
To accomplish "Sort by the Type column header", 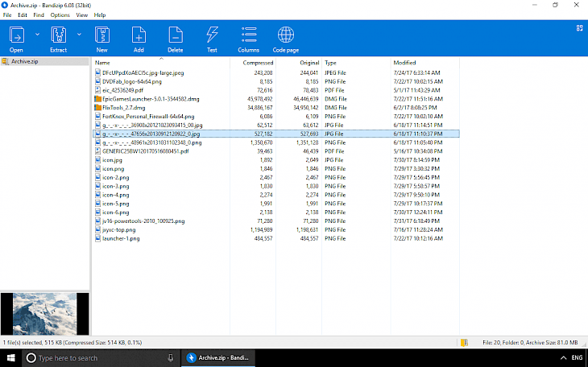I will pos(330,63).
